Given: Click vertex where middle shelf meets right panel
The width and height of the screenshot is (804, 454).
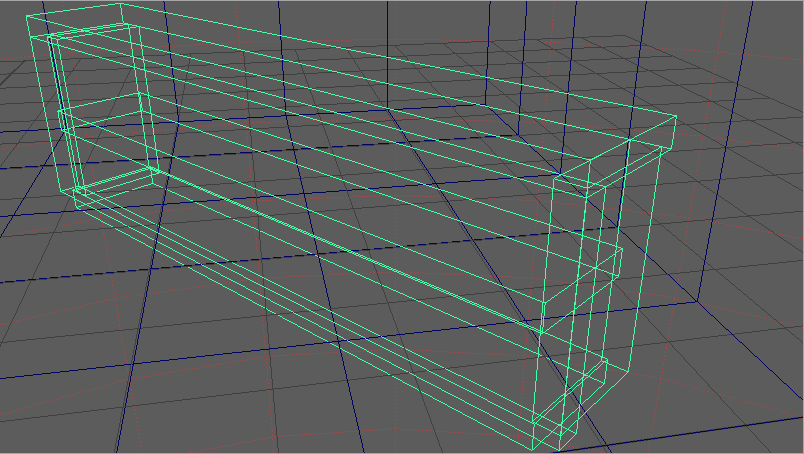Looking at the screenshot, I should point(541,331).
